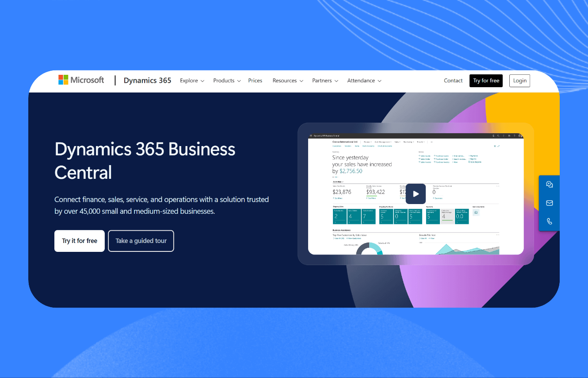
Task: Click the text mentioning 45,000 small and medium-sized businesses
Action: point(161,205)
